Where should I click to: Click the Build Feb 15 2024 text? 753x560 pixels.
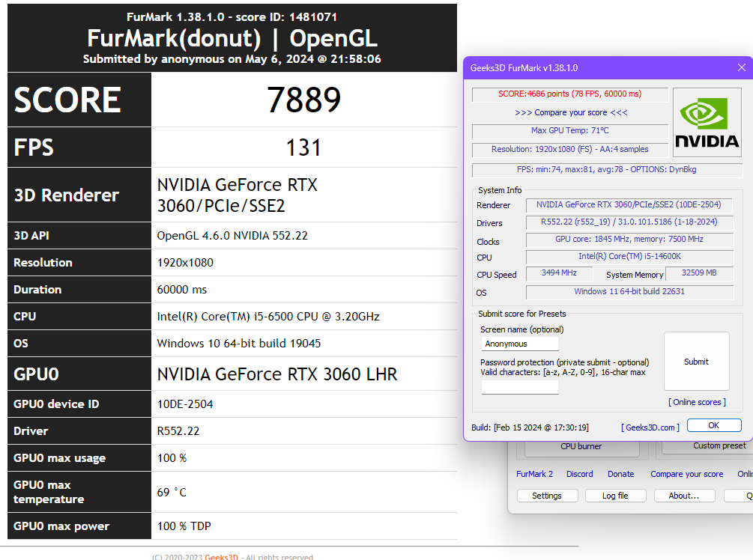click(530, 427)
